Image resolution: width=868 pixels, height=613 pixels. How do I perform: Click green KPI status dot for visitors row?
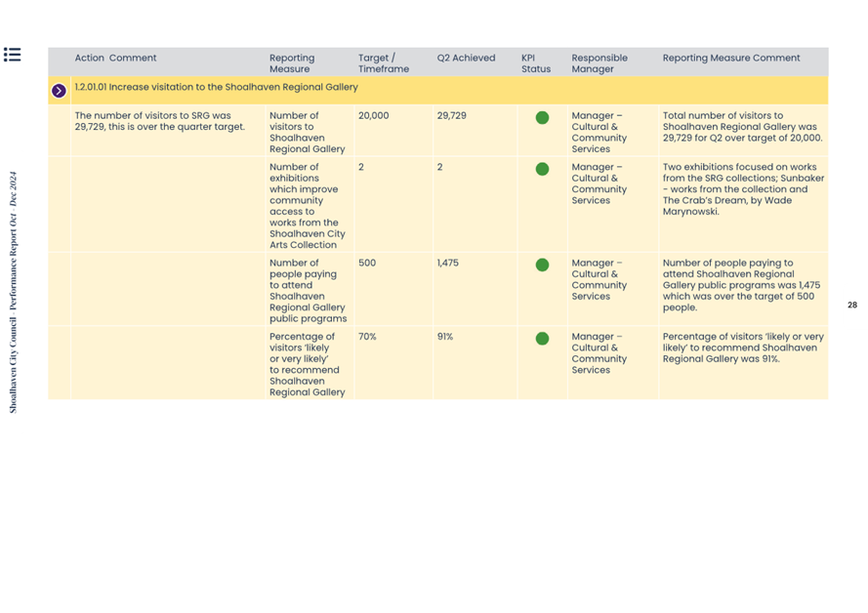click(542, 117)
